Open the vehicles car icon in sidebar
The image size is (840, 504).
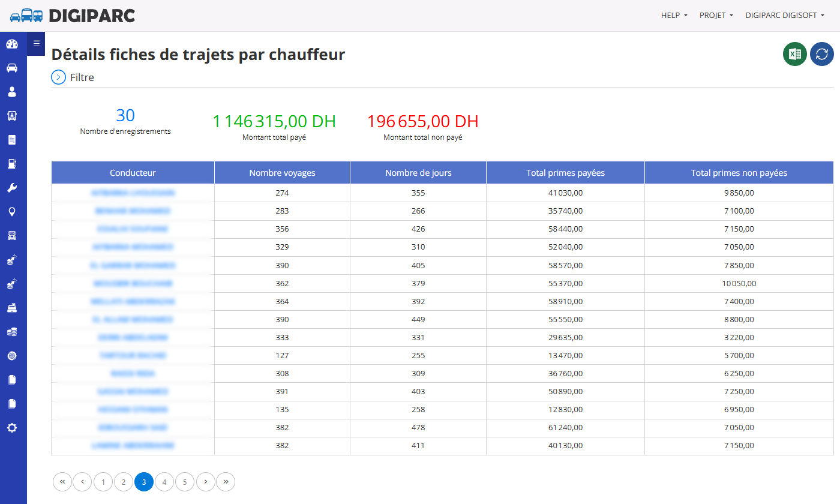pos(12,68)
